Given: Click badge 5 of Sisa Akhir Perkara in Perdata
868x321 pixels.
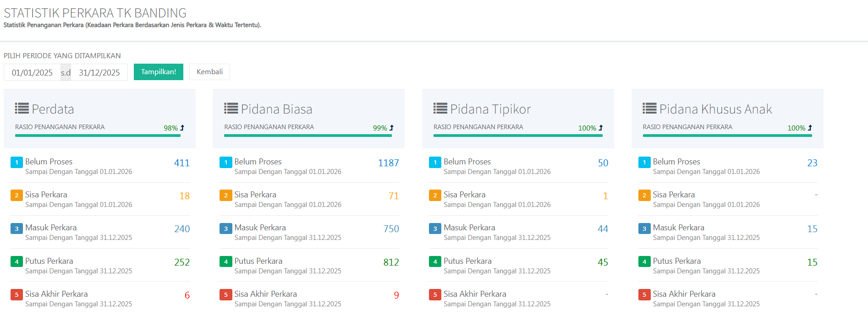Looking at the screenshot, I should 16,294.
